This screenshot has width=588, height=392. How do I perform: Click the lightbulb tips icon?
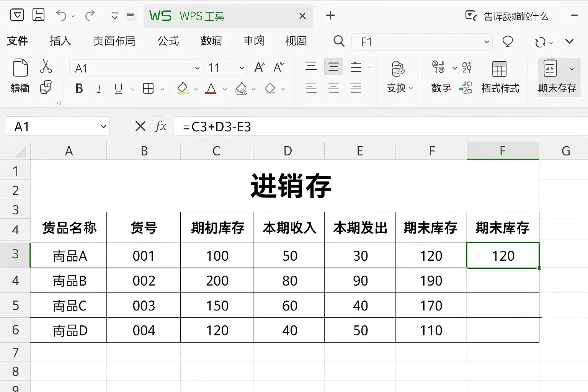[508, 41]
